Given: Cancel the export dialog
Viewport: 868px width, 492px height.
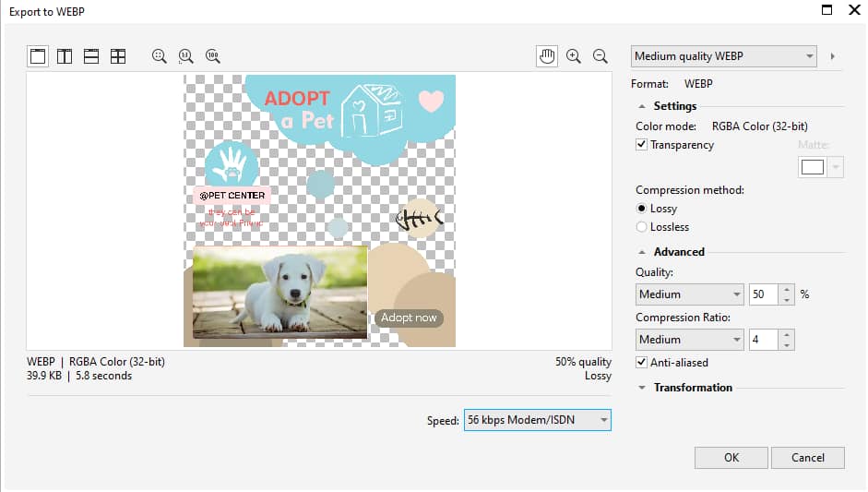Looking at the screenshot, I should click(808, 458).
